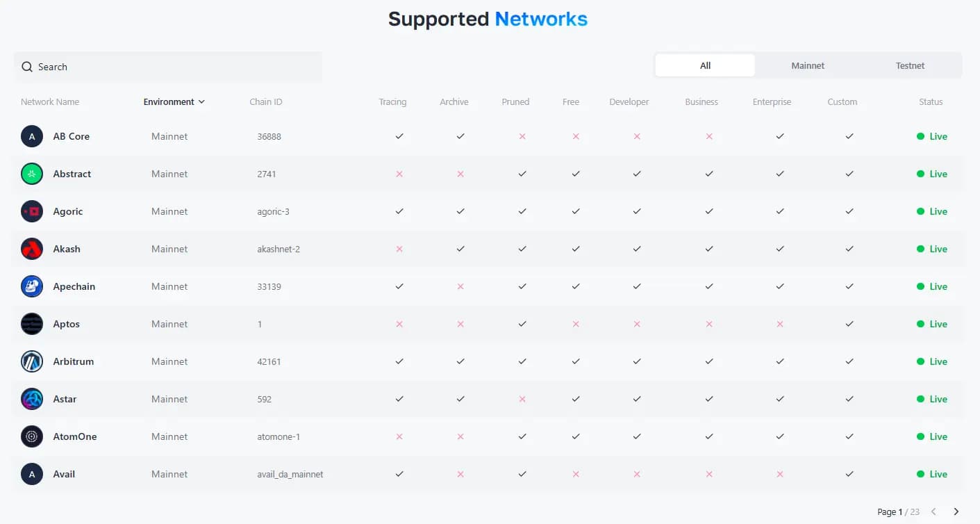Select the Apechain network logo
This screenshot has width=980, height=524.
coord(31,286)
